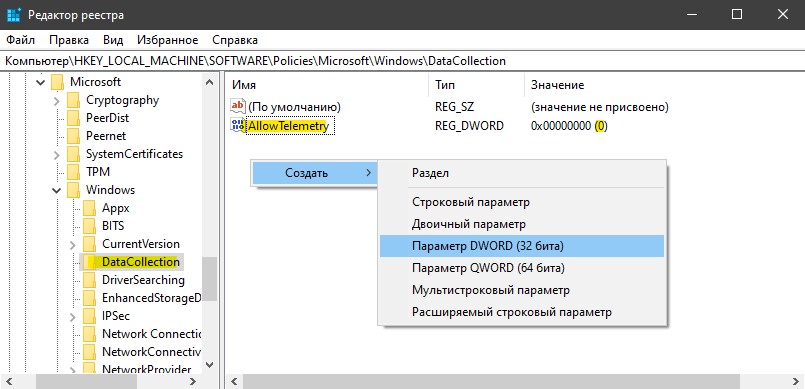Open the Вид menu

click(113, 40)
